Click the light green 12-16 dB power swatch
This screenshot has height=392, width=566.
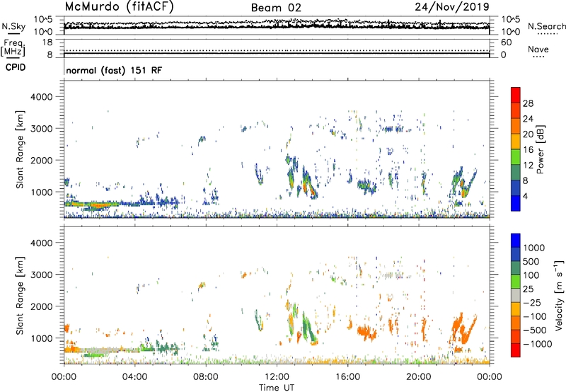(516, 156)
